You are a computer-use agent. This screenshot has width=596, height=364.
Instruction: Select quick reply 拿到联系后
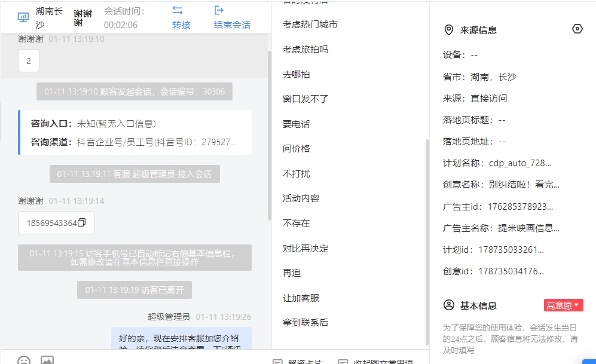(x=305, y=323)
